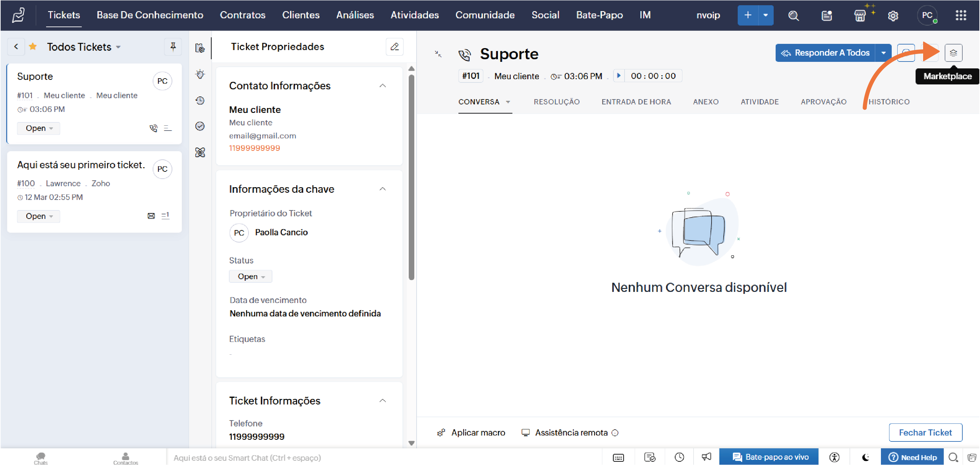The image size is (980, 465).
Task: Open the settings gear icon
Action: [893, 16]
